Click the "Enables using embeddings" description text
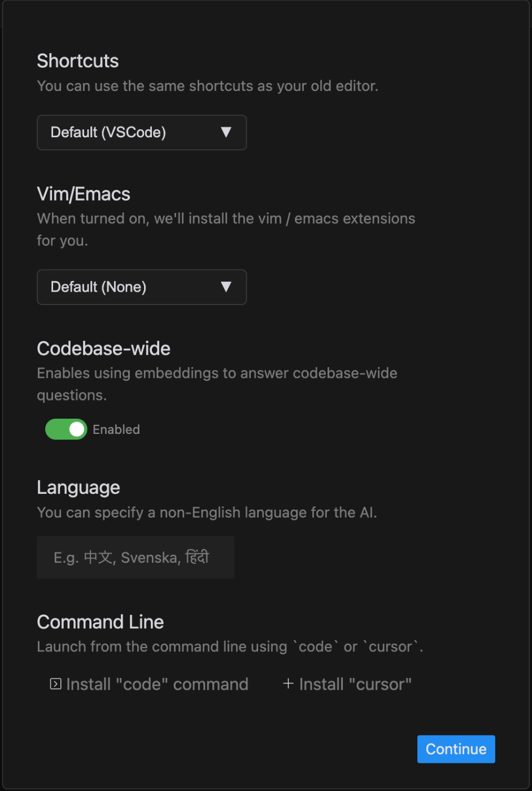Viewport: 532px width, 791px height. tap(217, 384)
